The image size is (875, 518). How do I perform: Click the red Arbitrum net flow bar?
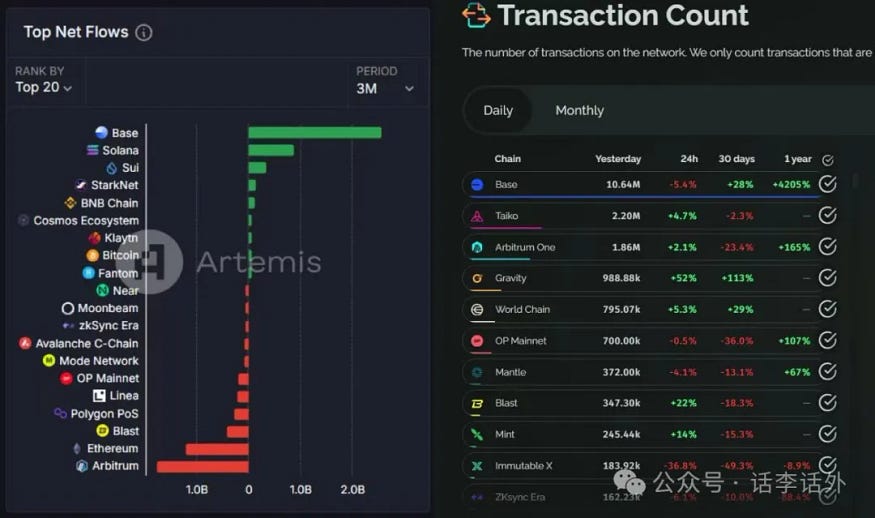[x=203, y=467]
